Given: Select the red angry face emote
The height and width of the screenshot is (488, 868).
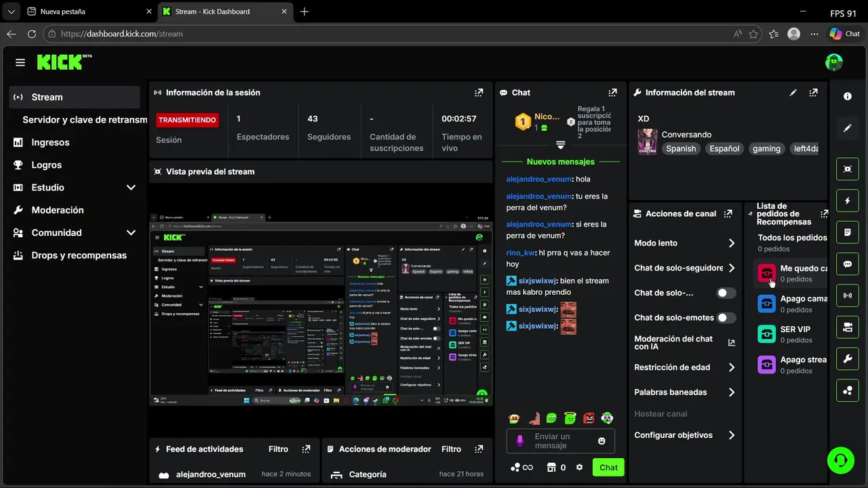Looking at the screenshot, I should click(x=589, y=418).
